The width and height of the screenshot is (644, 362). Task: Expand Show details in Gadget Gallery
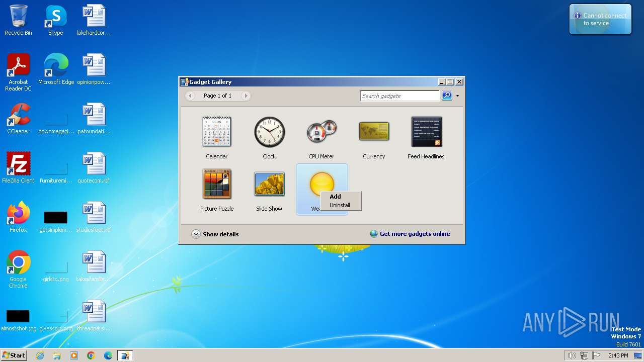click(215, 234)
